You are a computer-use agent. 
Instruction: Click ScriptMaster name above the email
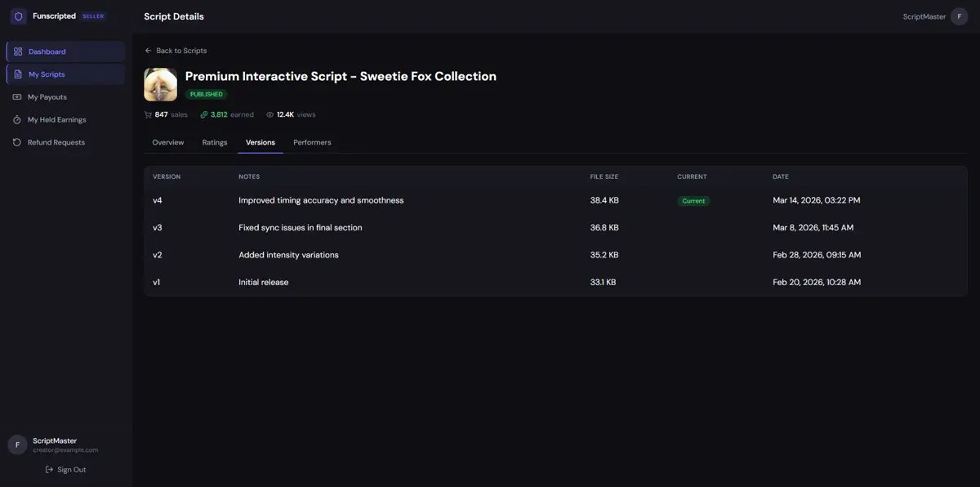click(55, 440)
